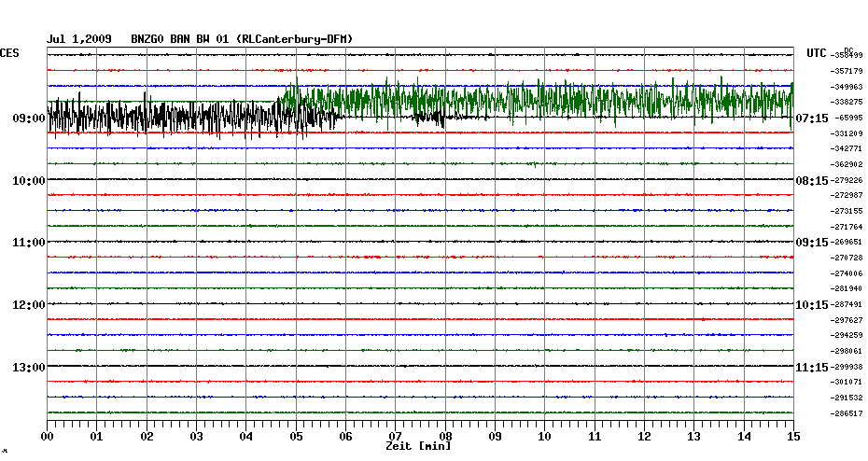The width and height of the screenshot is (868, 461).
Task: Click the 09:15 UTC label on the right
Action: pyautogui.click(x=811, y=243)
